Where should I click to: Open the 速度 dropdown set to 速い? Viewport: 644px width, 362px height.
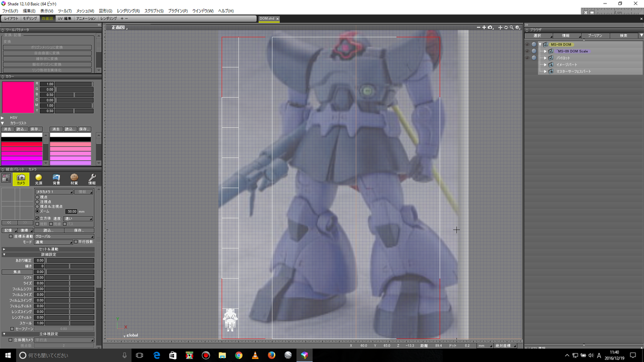pyautogui.click(x=78, y=219)
